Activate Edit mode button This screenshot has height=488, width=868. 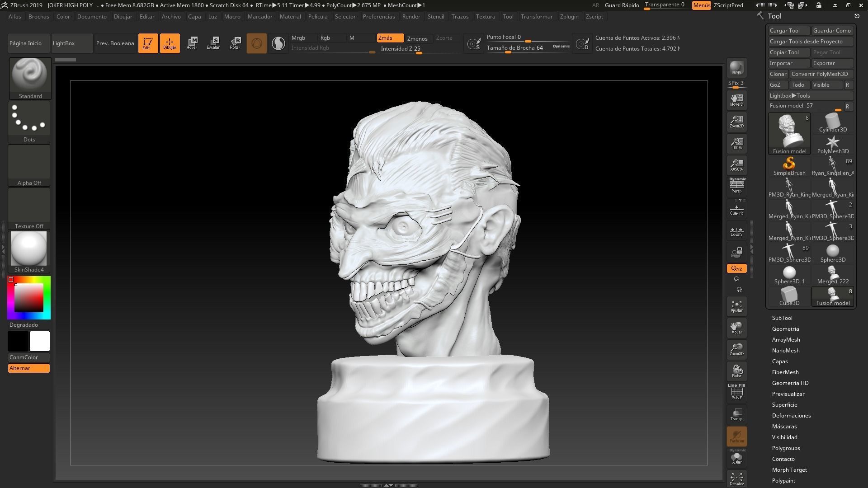pyautogui.click(x=148, y=43)
